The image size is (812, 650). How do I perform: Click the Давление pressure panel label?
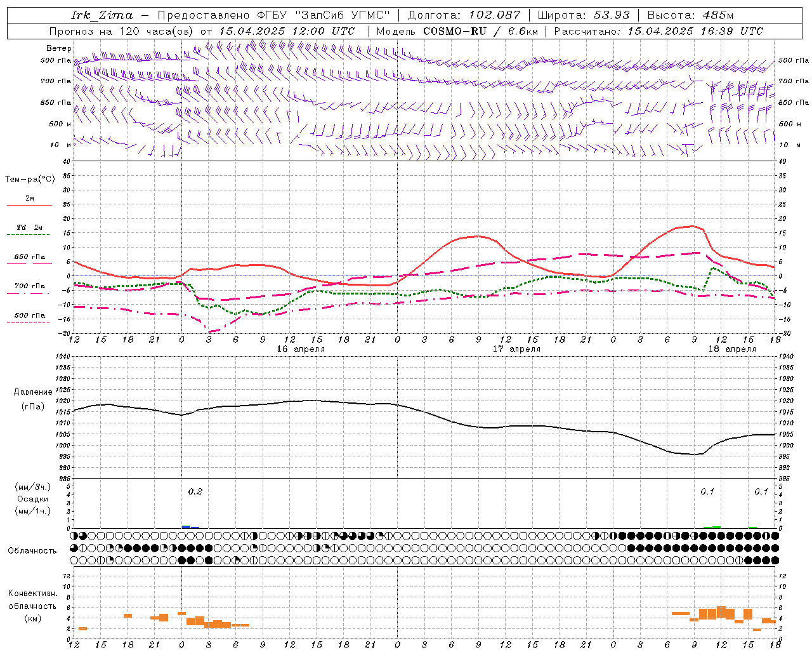[x=33, y=392]
